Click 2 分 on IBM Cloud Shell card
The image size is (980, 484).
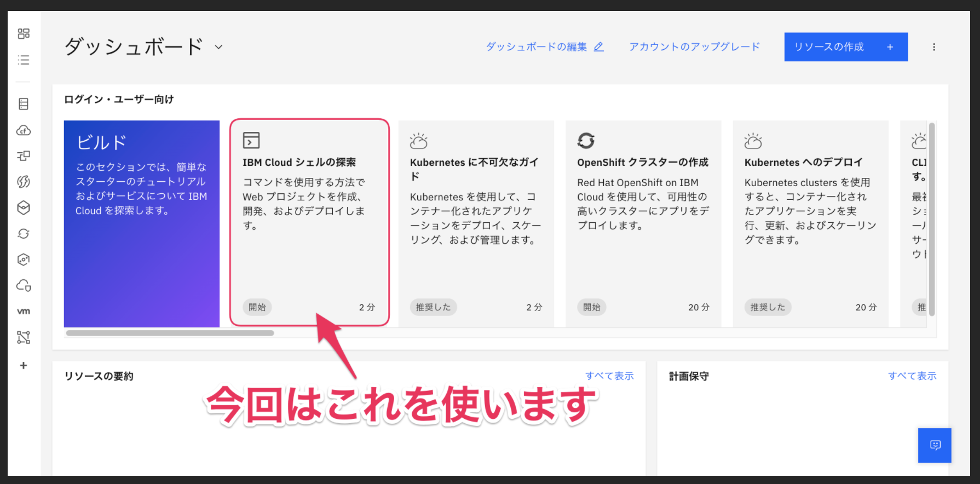click(x=367, y=308)
